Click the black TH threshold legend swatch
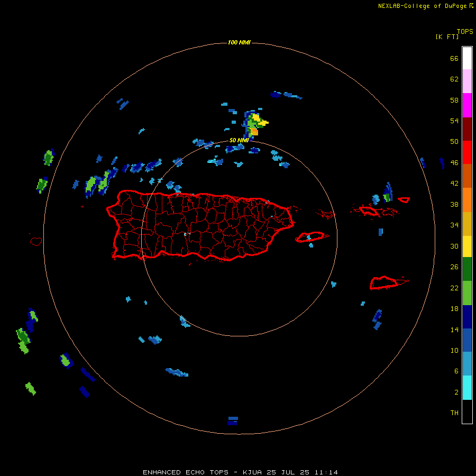The height and width of the screenshot is (476, 476). coord(467,411)
